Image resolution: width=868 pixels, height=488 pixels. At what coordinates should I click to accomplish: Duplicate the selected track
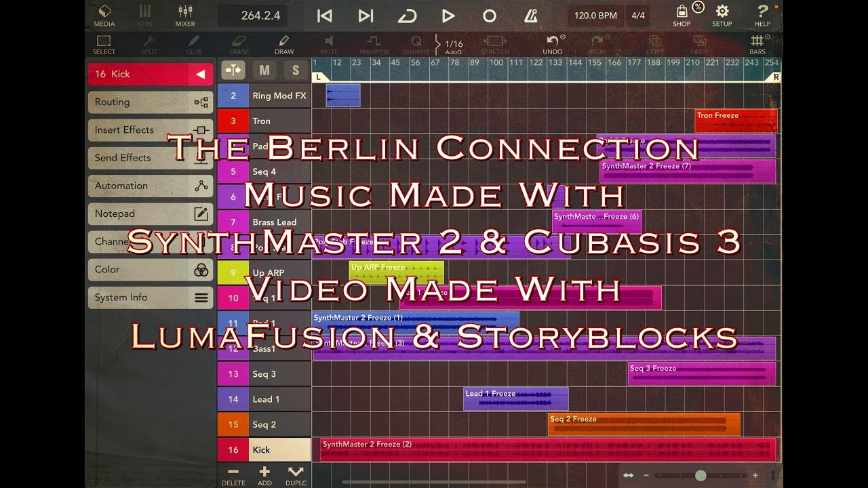click(x=296, y=475)
